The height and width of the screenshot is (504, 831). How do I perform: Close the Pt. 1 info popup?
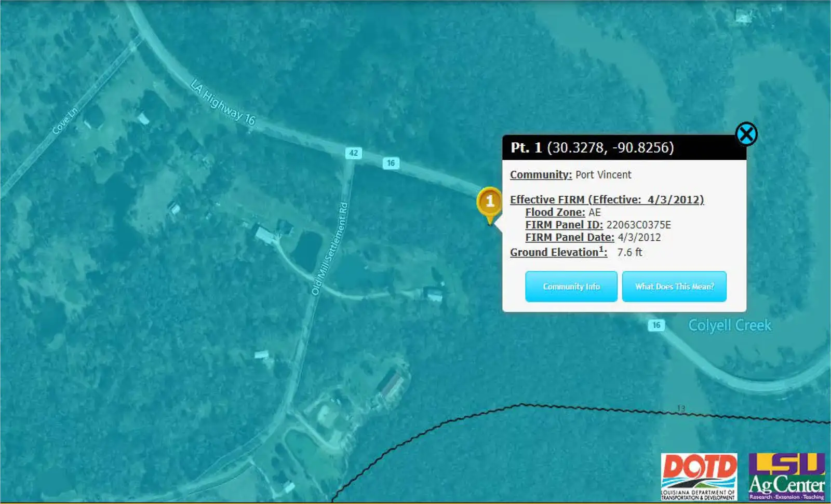coord(746,134)
